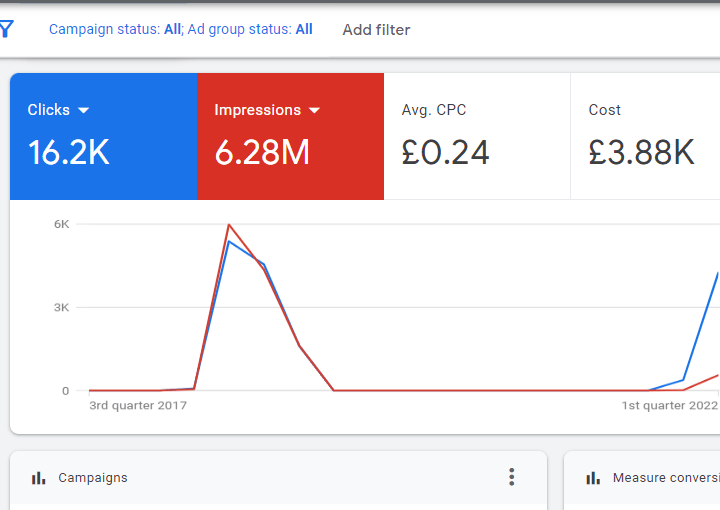Select the blue Clicks metric tile
Viewport: 720px width, 510px height.
104,136
